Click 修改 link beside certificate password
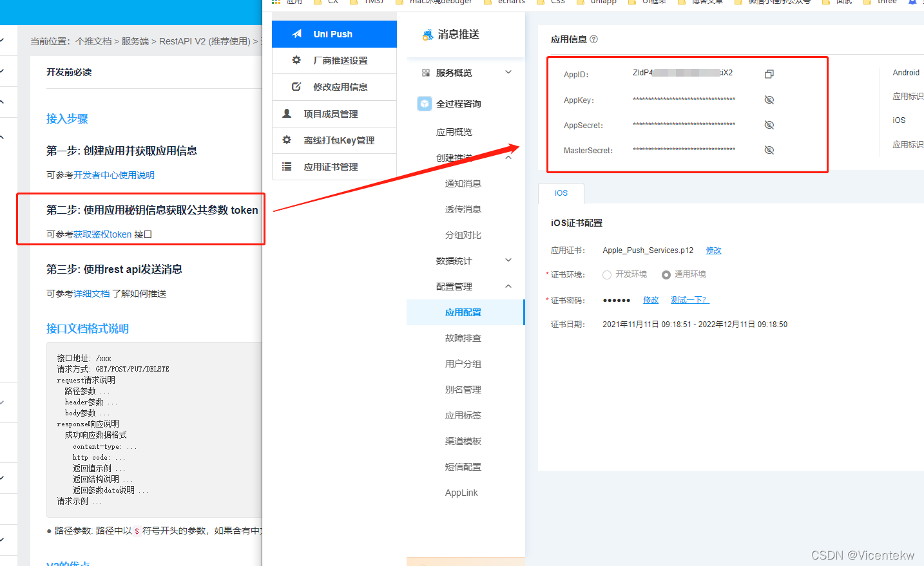This screenshot has height=566, width=924. click(651, 300)
